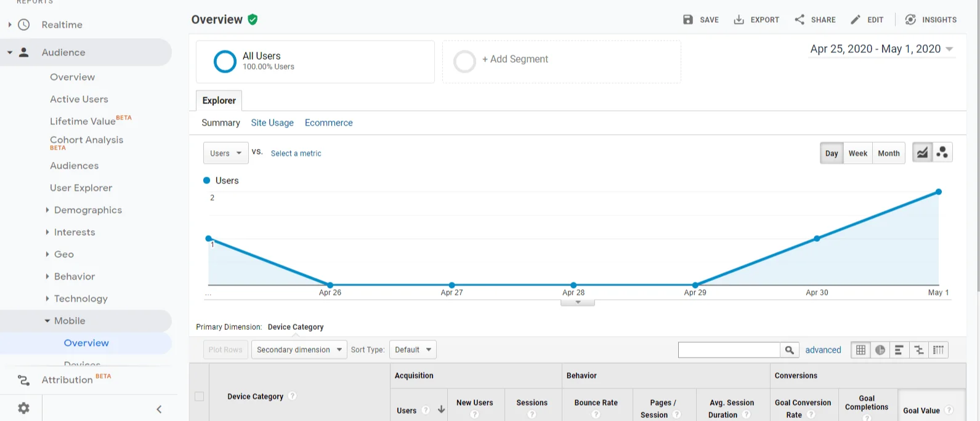
Task: Collapse the sidebar with the chevron
Action: 159,409
